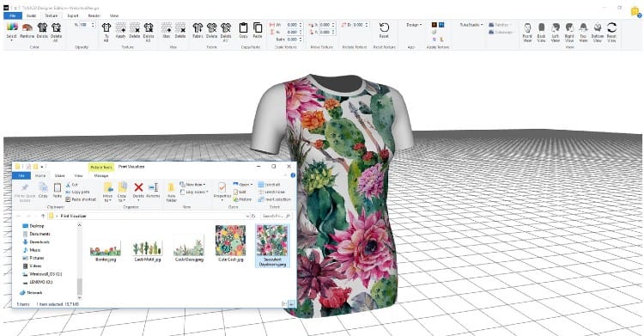Click the Illustrator icon in Apply Texture group
Screen dimensions: 644x336
[434, 25]
